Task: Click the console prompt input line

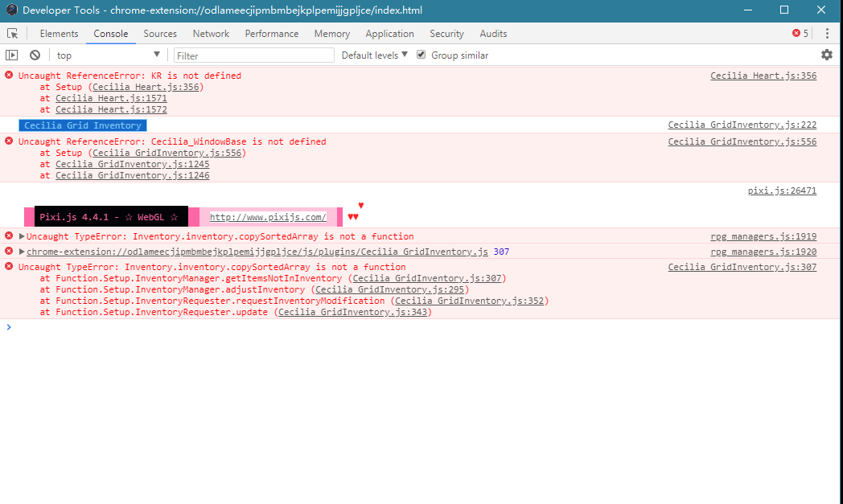Action: pos(425,327)
